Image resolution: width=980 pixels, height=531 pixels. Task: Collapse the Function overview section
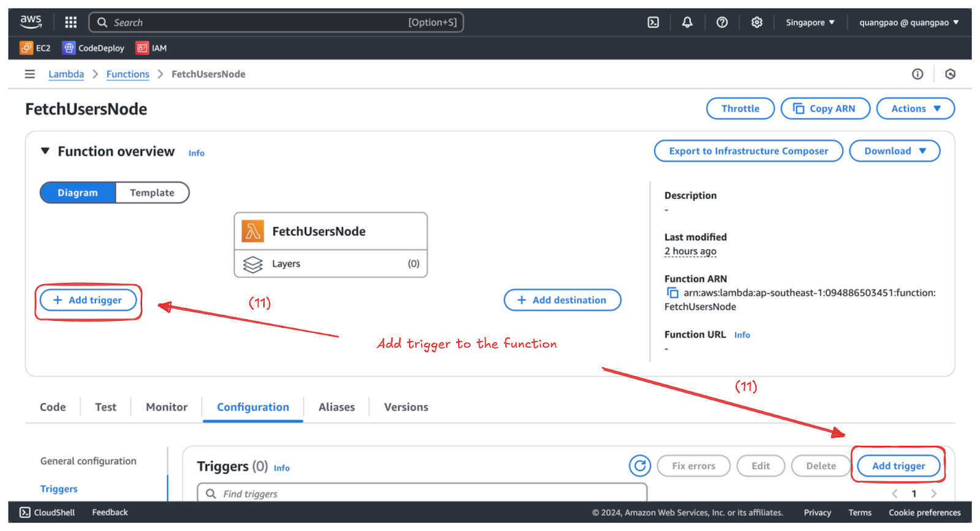pos(45,151)
